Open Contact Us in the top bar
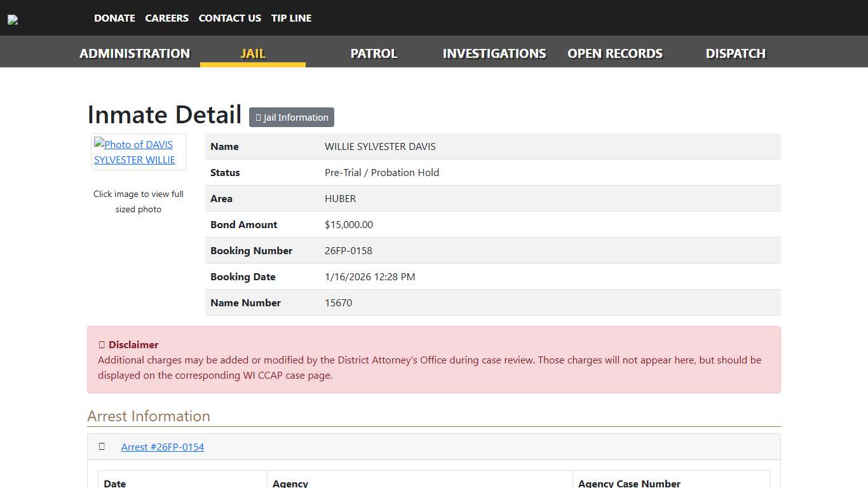 coord(229,18)
